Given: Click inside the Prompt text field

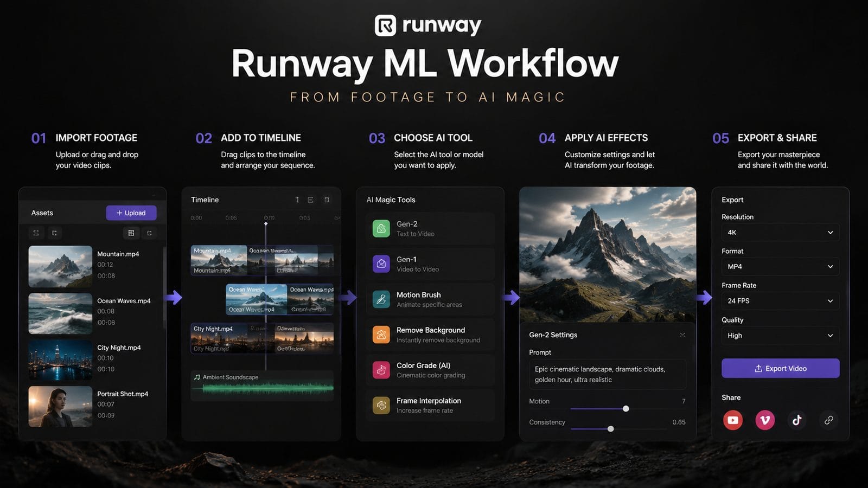Looking at the screenshot, I should pos(608,374).
